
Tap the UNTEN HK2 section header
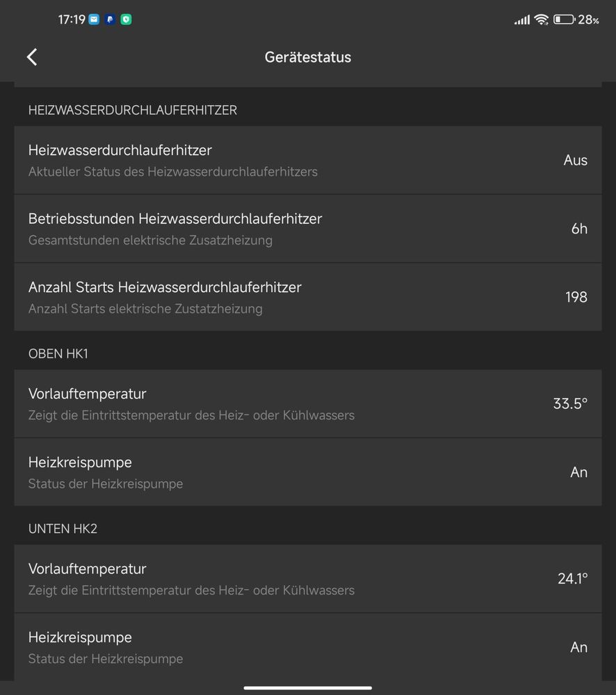[63, 529]
